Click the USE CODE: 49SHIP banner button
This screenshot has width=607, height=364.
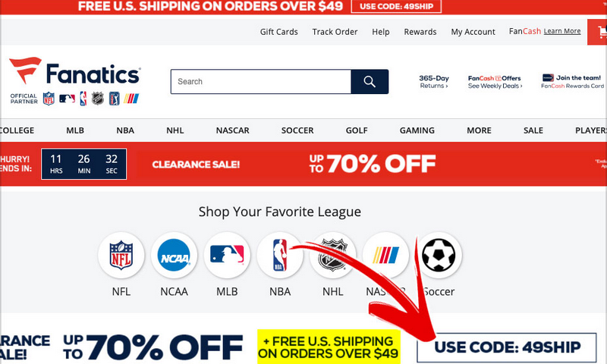pyautogui.click(x=506, y=347)
